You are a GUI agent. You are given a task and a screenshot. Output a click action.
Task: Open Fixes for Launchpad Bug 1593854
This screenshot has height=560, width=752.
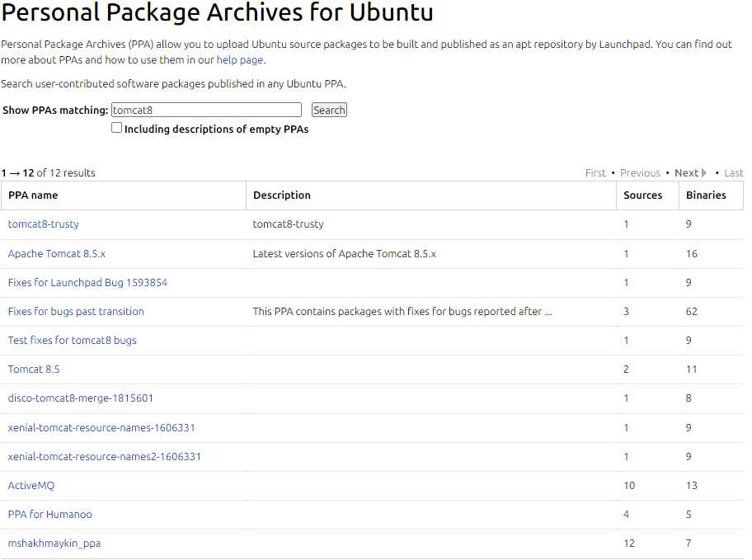(x=87, y=283)
